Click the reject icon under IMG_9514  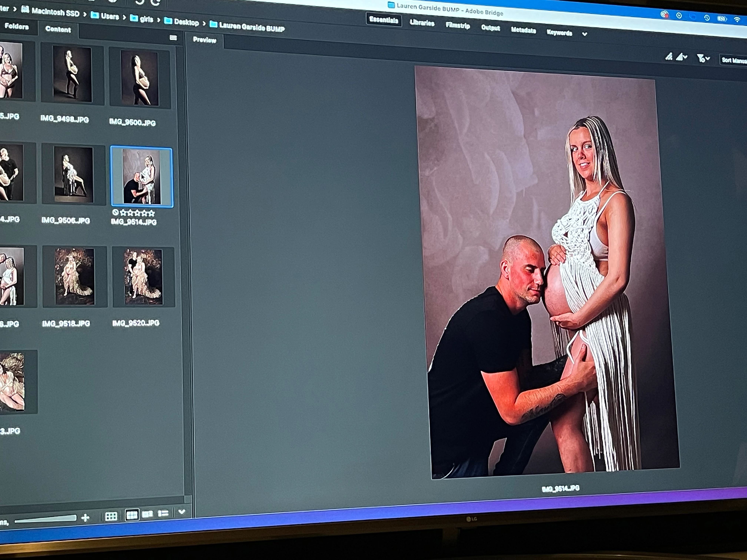click(115, 212)
